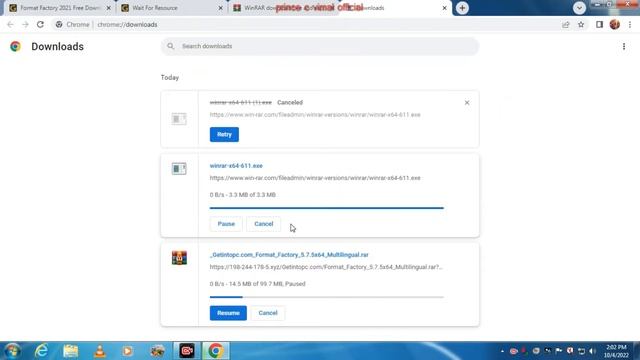
Task: Open the Downloads page more actions menu
Action: tap(624, 47)
